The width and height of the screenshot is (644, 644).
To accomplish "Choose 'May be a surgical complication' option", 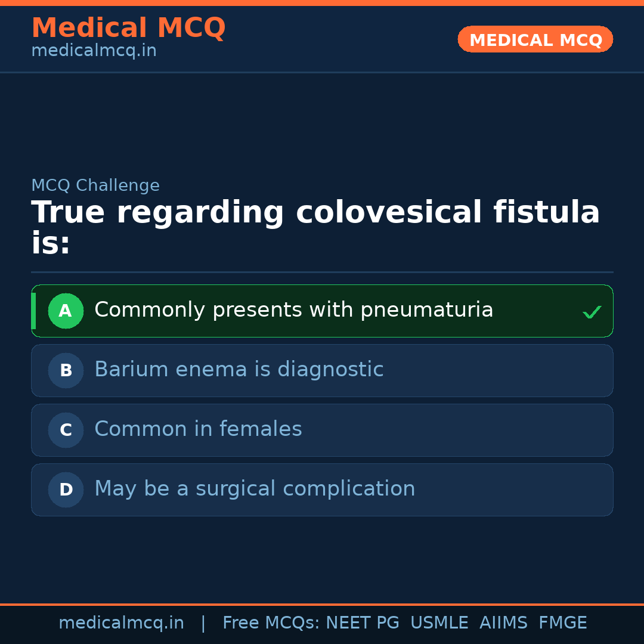I will (255, 489).
